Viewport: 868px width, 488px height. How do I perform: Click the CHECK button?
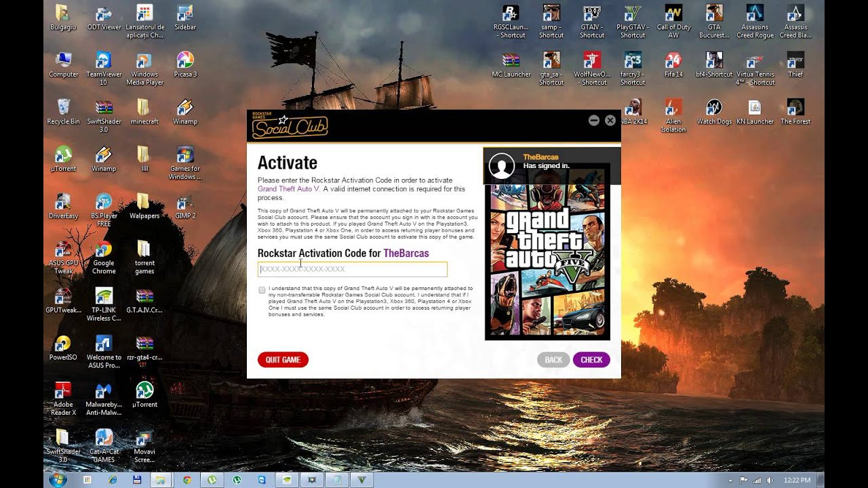tap(591, 360)
